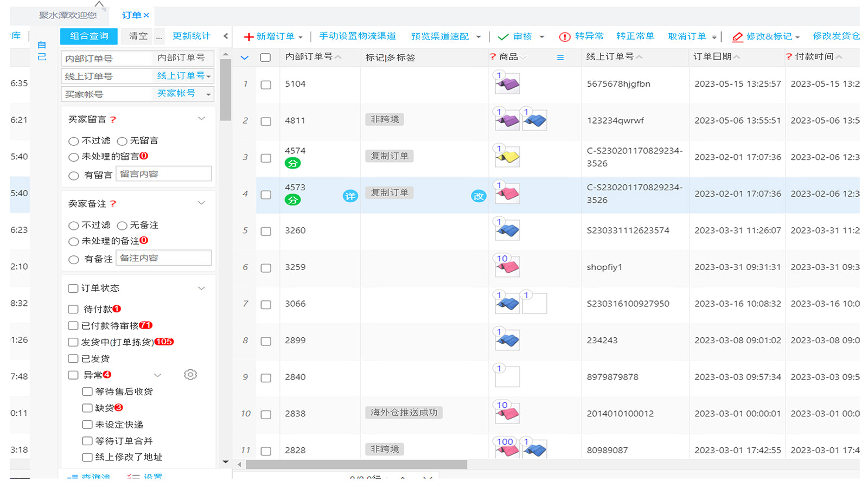
Task: Click 手动设置物流渠道 in toolbar
Action: tap(358, 36)
